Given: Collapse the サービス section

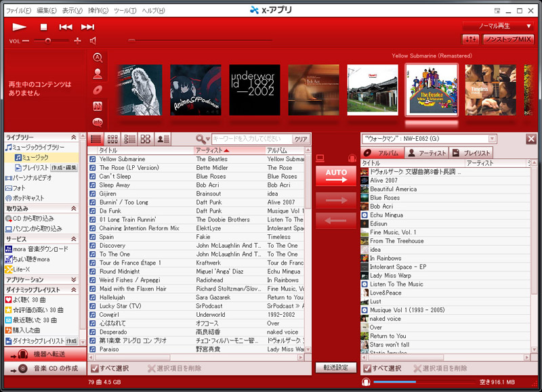Looking at the screenshot, I should (x=74, y=239).
